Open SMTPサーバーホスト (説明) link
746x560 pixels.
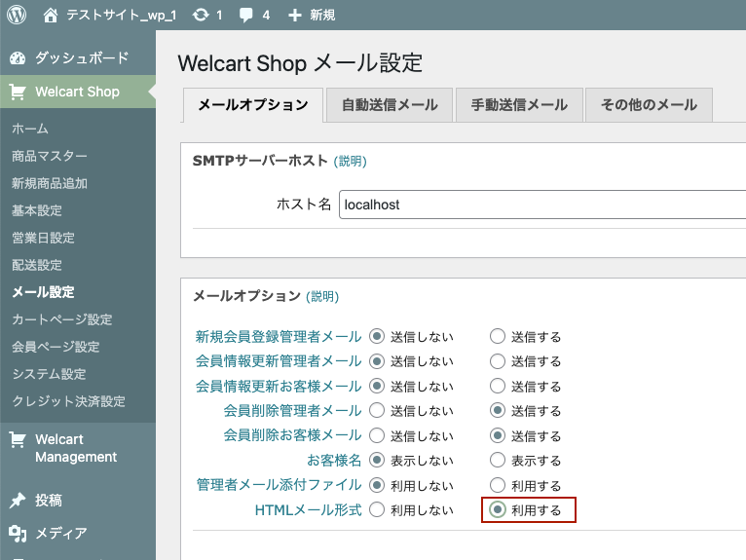tap(351, 162)
